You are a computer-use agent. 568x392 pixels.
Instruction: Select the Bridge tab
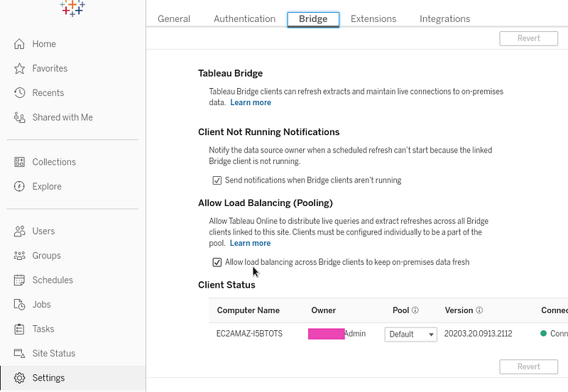[313, 19]
